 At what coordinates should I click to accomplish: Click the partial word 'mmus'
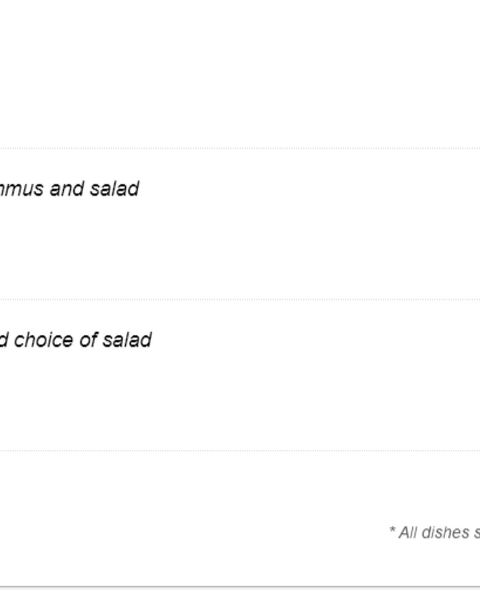click(22, 189)
